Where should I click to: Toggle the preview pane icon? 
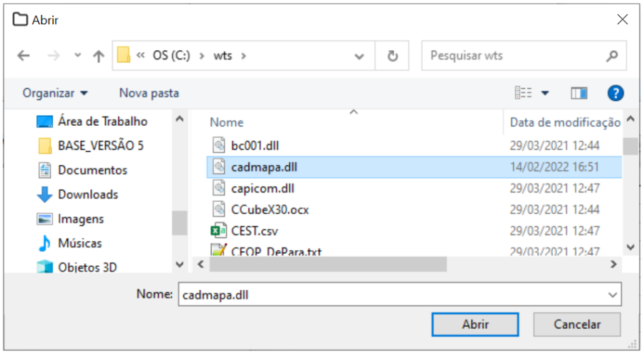point(579,93)
